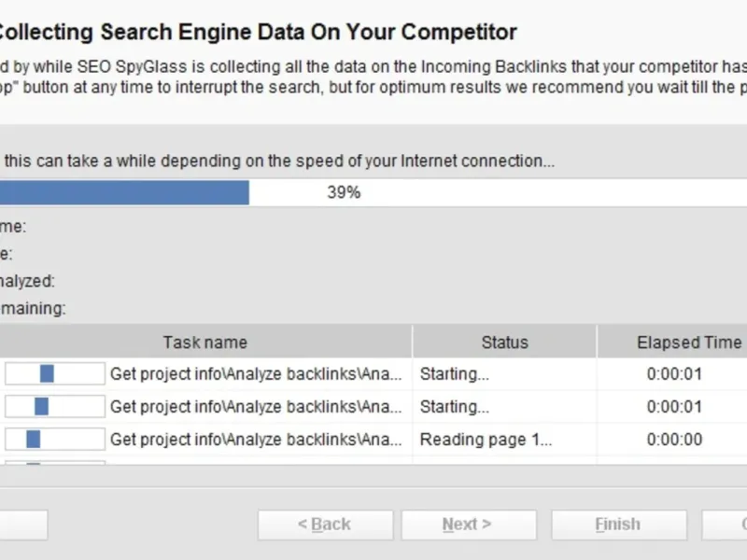747x560 pixels.
Task: Click the 0:00:00 elapsed time cell
Action: pos(674,440)
